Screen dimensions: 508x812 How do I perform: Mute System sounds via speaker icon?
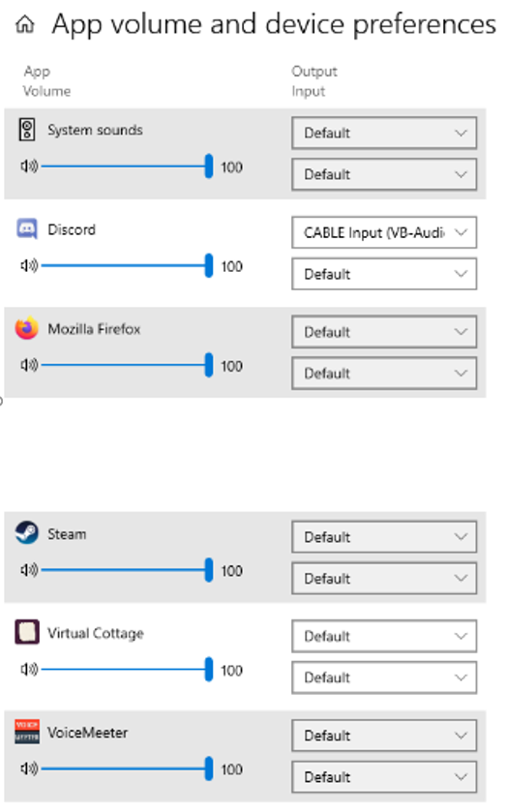pyautogui.click(x=29, y=166)
